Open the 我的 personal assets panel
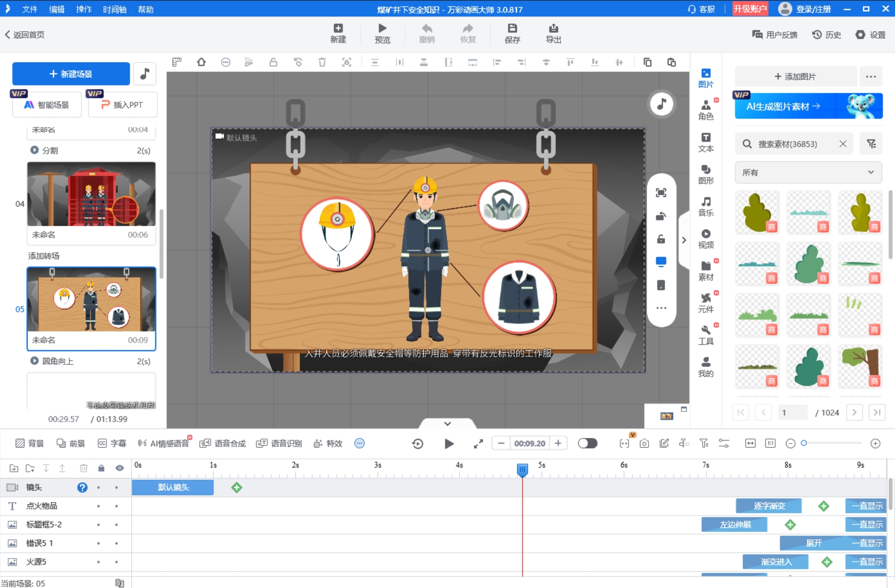895x588 pixels. tap(706, 367)
